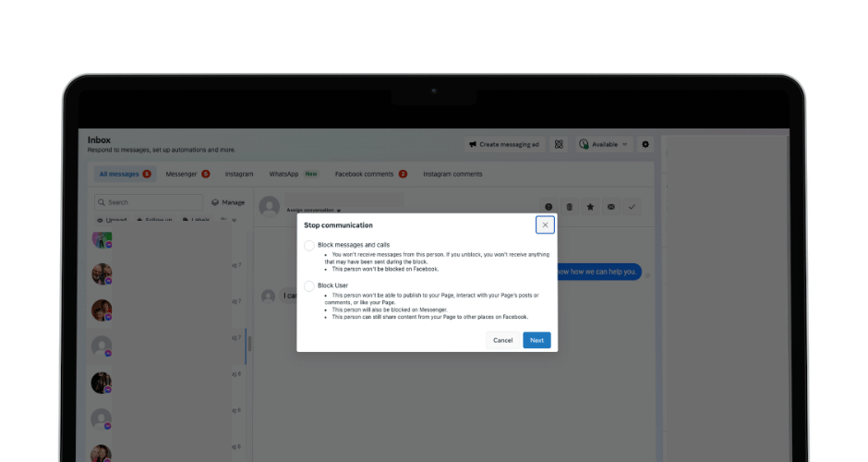Click the Inbox heading text
This screenshot has width=868, height=462.
[x=99, y=140]
